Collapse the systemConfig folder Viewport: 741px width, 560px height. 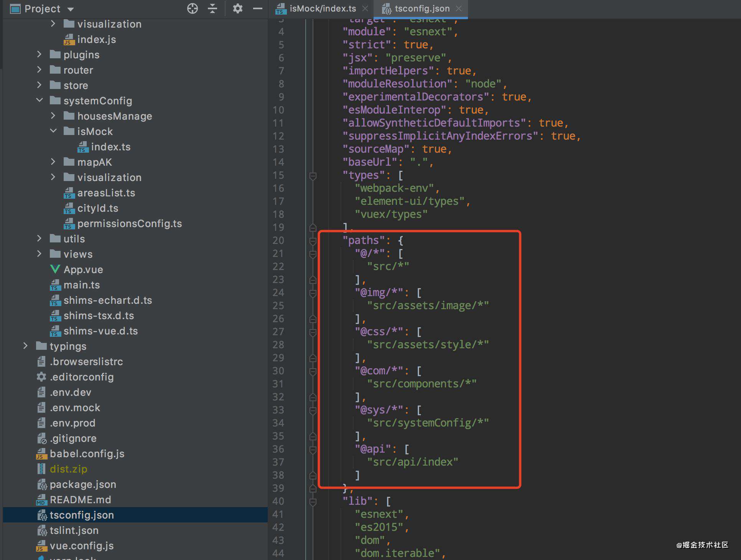coord(39,100)
